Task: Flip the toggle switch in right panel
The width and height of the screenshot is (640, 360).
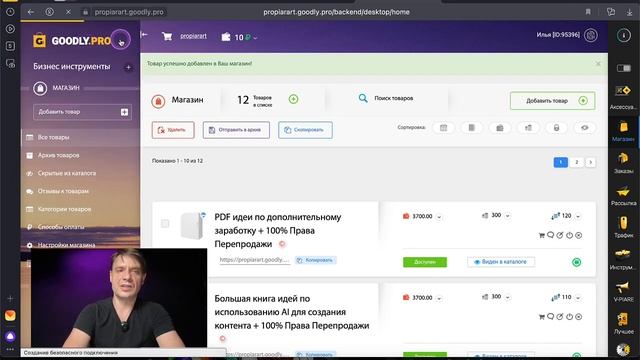Action: click(623, 68)
